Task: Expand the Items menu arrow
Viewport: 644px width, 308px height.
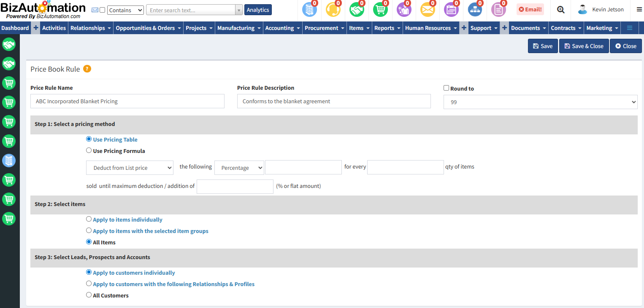Action: click(x=368, y=28)
